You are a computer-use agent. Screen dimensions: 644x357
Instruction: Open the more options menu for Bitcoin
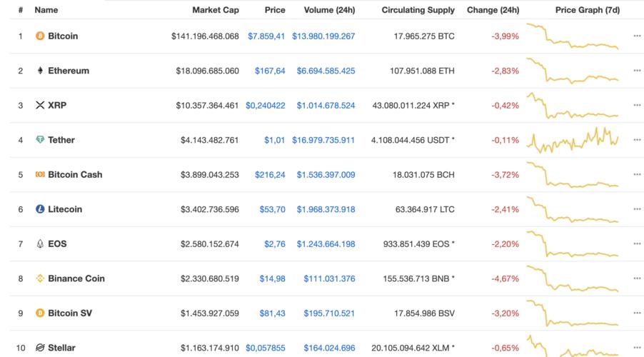point(637,36)
